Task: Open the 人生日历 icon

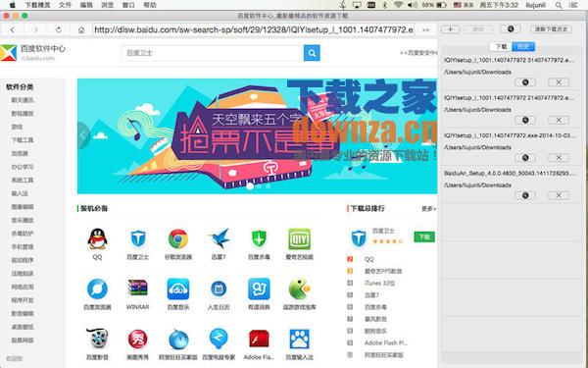Action: (x=219, y=289)
